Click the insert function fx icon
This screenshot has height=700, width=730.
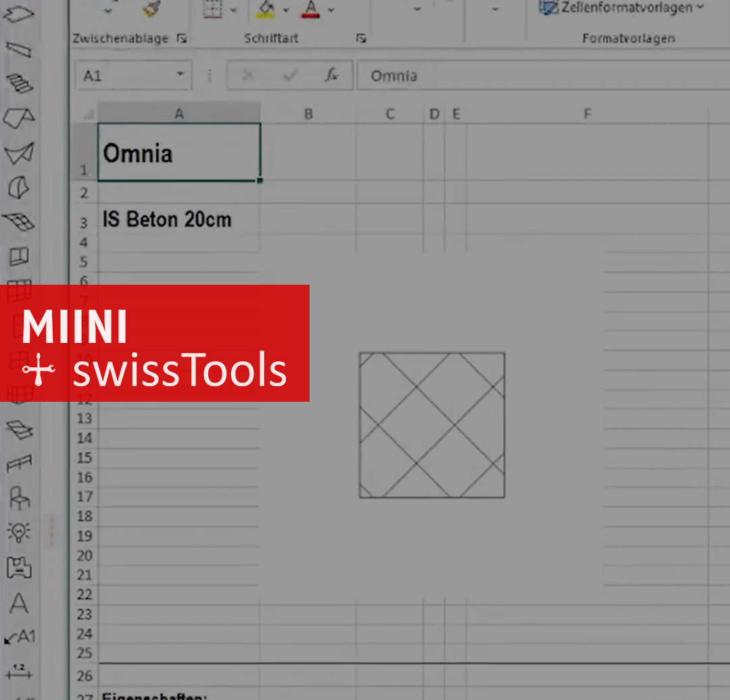tap(331, 75)
